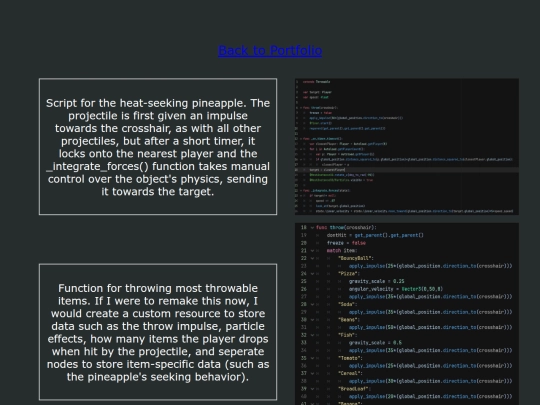
Task: Click the "BreadLoaf": case label
Action: click(354, 388)
